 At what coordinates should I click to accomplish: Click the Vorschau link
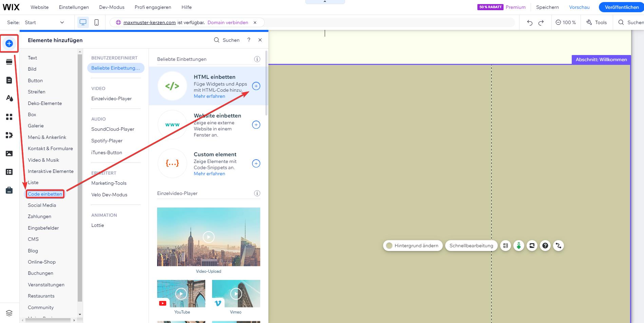coord(579,7)
